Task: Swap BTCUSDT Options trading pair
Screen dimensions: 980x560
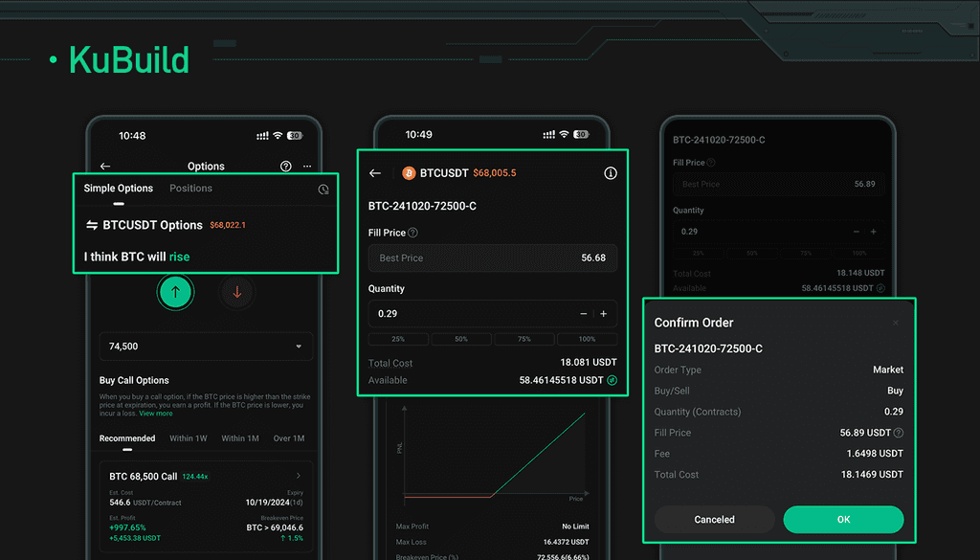Action: click(92, 225)
